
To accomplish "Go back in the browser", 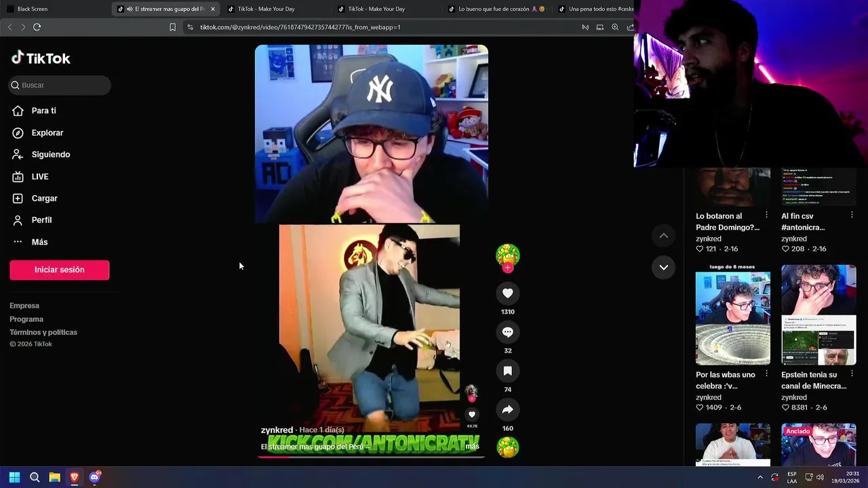I will [9, 27].
